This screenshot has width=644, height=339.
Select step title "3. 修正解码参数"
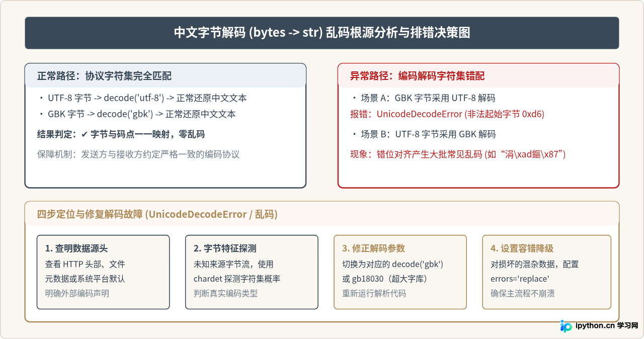[x=373, y=248]
